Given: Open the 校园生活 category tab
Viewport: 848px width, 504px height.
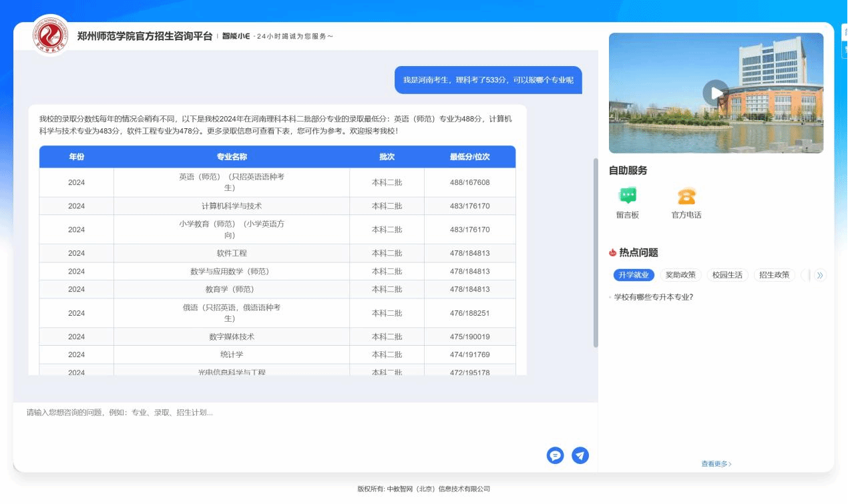Looking at the screenshot, I should [727, 275].
